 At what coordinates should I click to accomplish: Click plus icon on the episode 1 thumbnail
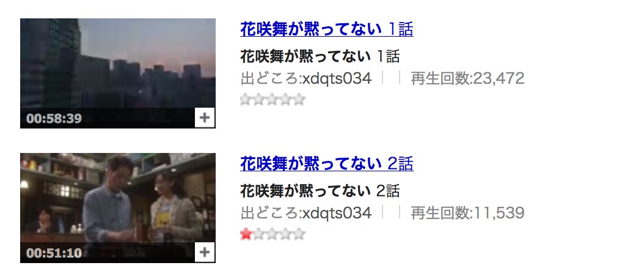click(205, 118)
